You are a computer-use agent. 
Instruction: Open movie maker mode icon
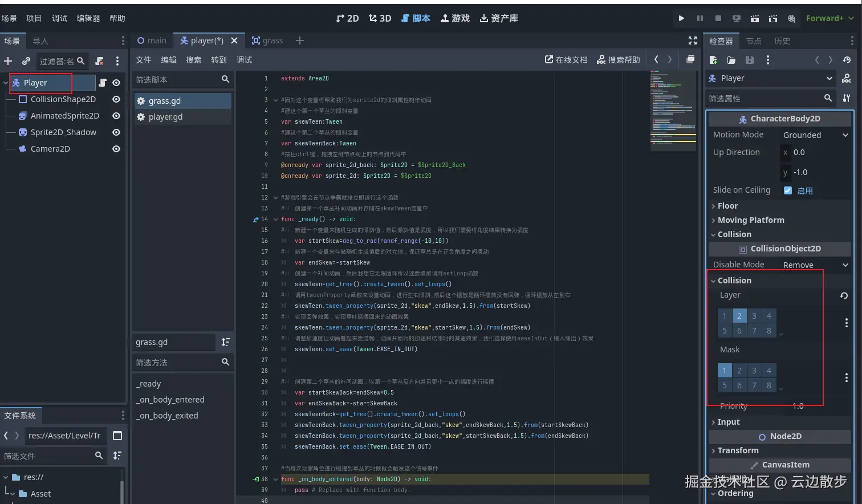point(791,18)
